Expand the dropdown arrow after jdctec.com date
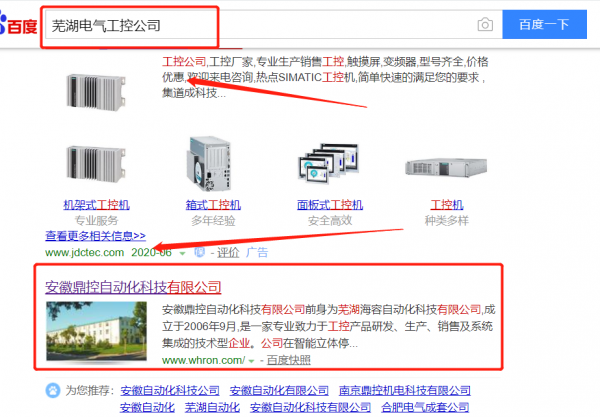600x417 pixels. [183, 253]
